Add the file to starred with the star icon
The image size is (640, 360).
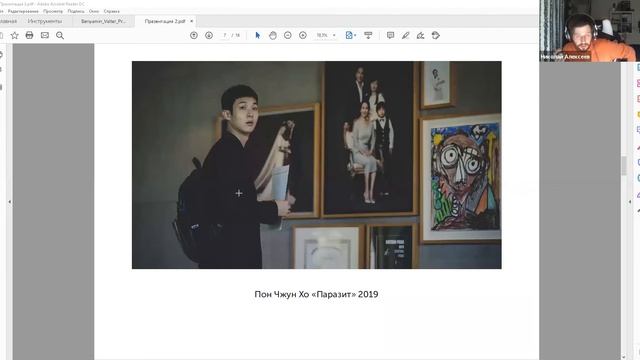coord(15,36)
